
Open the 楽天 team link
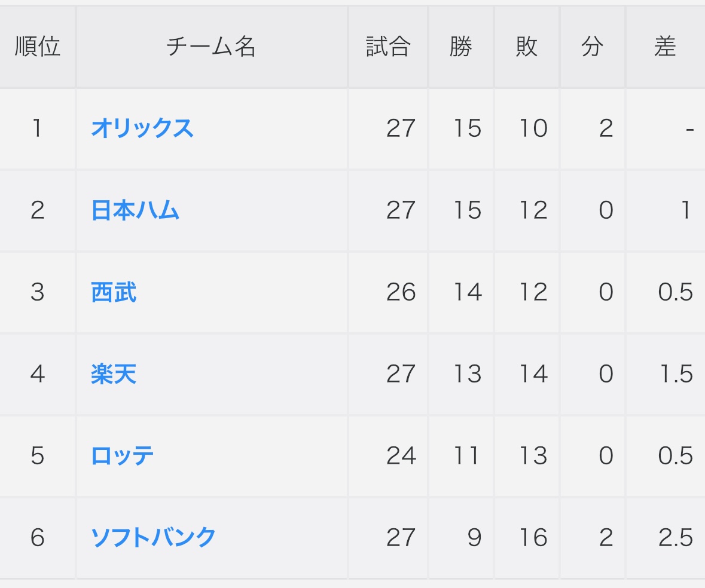click(114, 374)
